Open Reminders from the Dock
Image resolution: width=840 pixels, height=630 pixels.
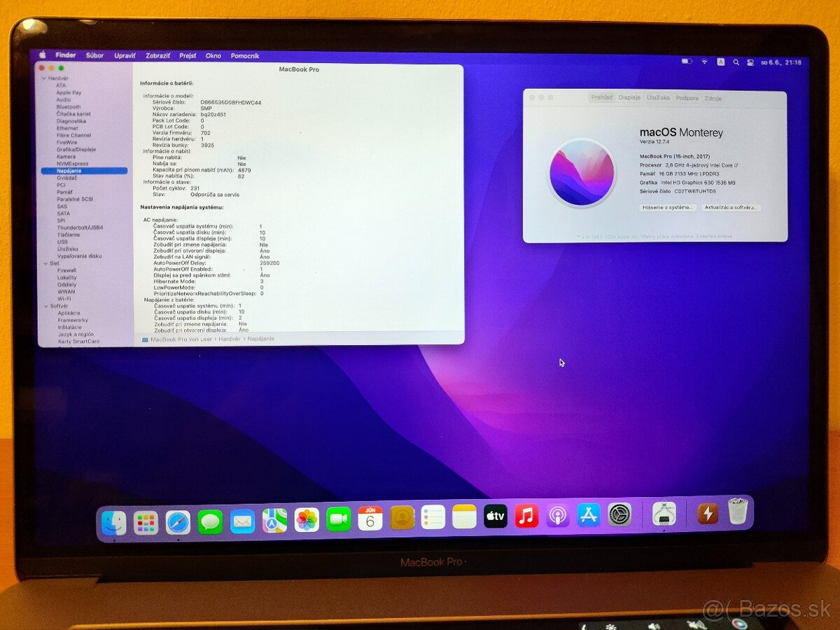click(433, 517)
